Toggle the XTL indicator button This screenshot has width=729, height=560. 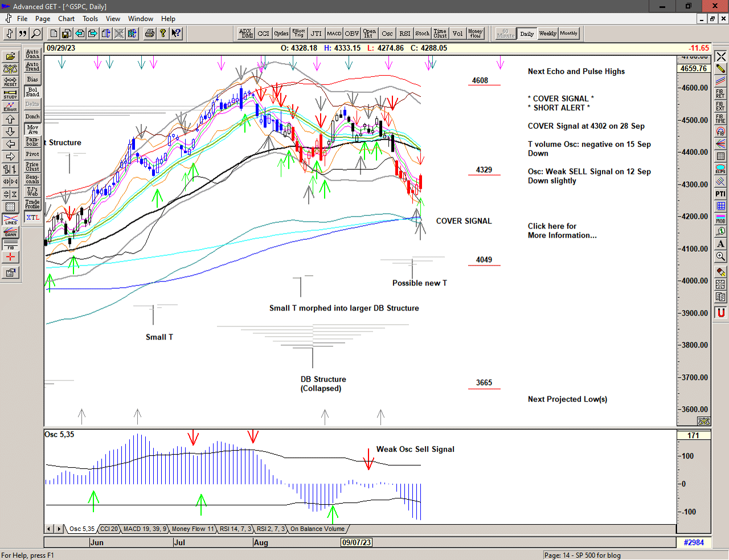pos(32,218)
